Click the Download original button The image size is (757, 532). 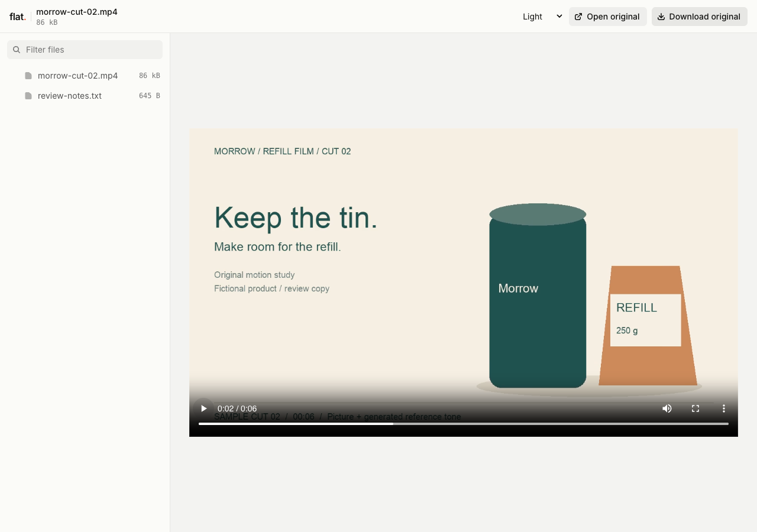click(699, 17)
